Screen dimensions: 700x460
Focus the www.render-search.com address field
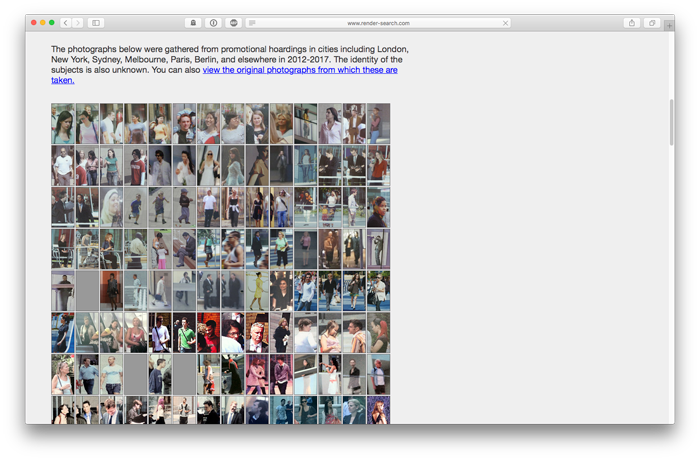coord(378,23)
